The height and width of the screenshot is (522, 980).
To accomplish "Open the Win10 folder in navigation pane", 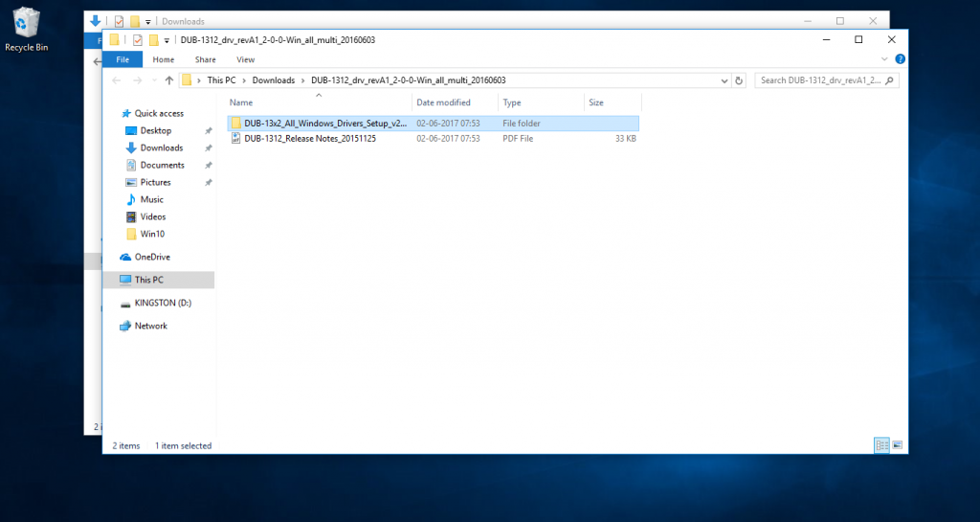I will pyautogui.click(x=152, y=234).
